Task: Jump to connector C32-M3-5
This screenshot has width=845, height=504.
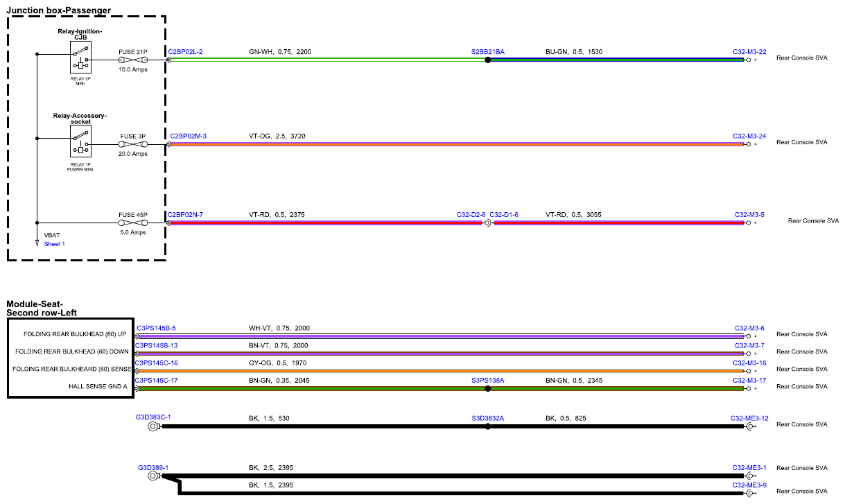Action: pos(750,215)
